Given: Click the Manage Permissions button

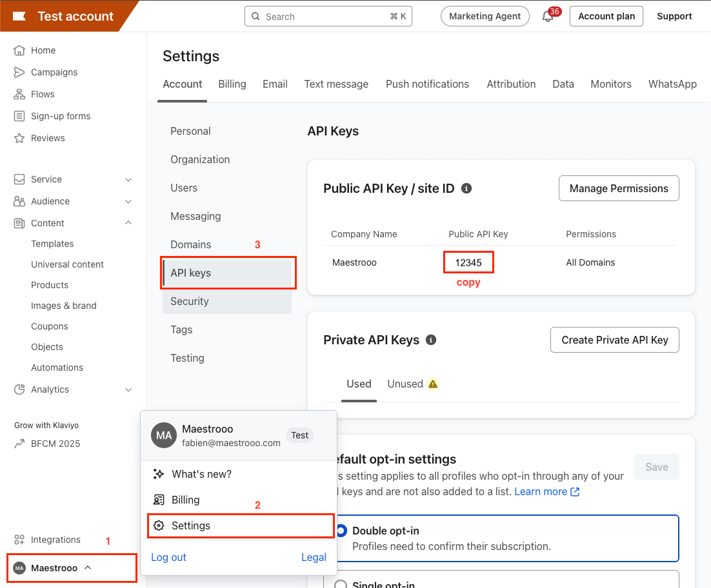Looking at the screenshot, I should [619, 188].
